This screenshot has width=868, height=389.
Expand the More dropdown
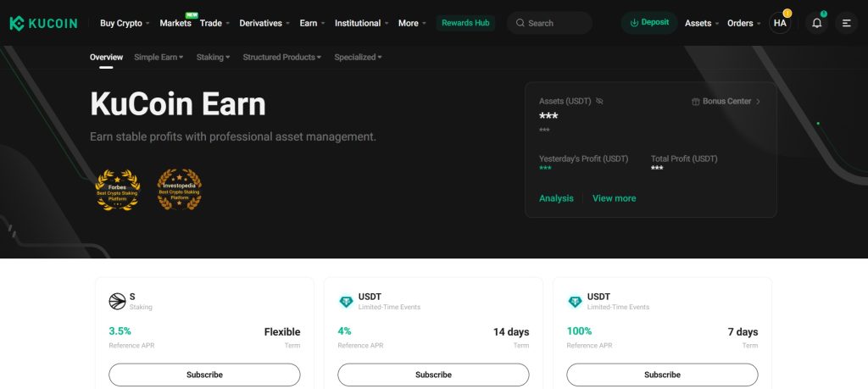[x=412, y=23]
